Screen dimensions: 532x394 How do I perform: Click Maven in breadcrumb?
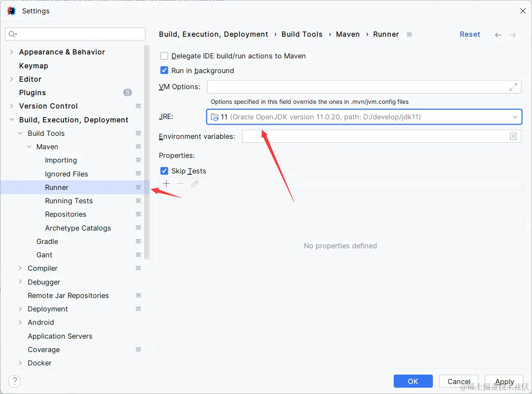tap(348, 34)
